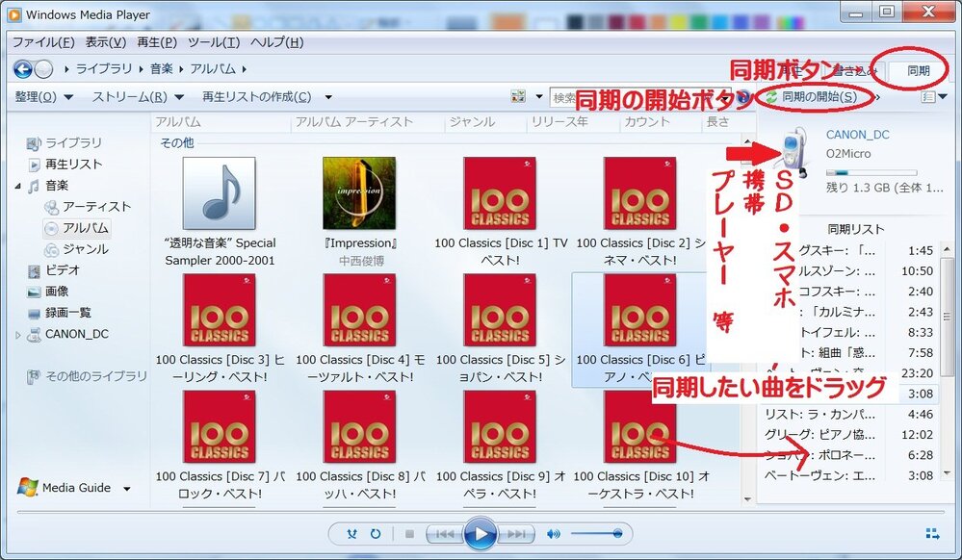962x560 pixels.
Task: Click ライブラリ in the breadcrumb path
Action: (104, 69)
